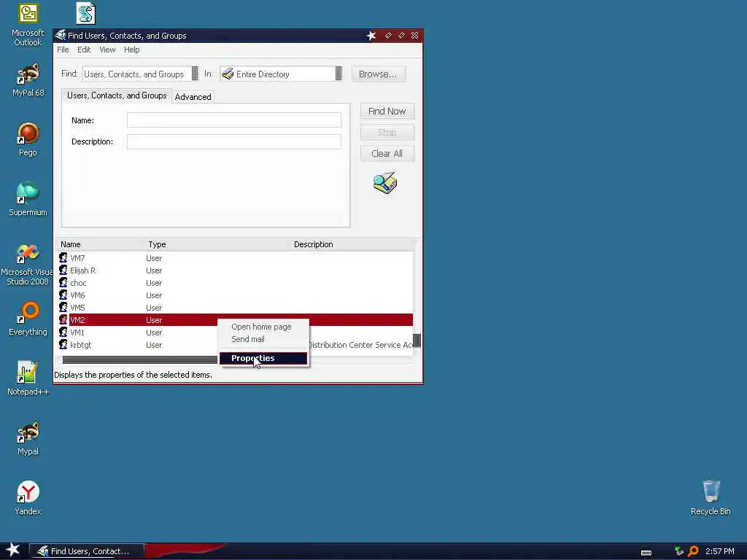Switch to the Advanced tab
747x560 pixels.
pos(193,97)
